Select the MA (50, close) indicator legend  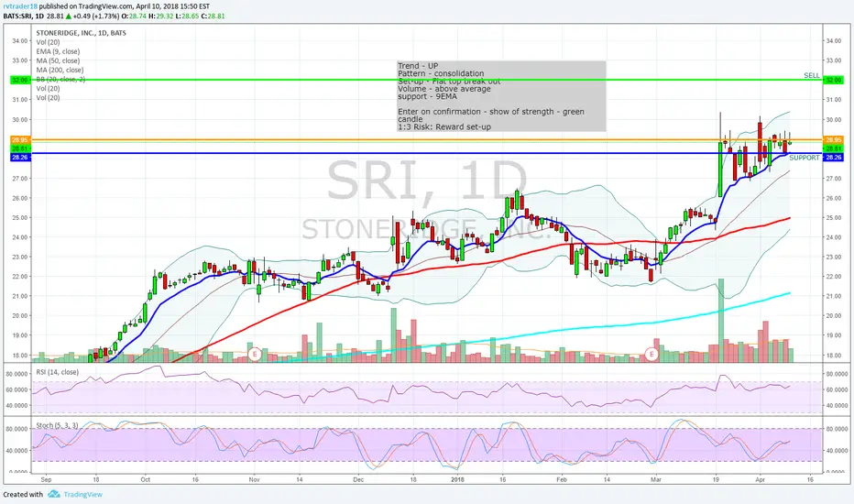point(58,60)
